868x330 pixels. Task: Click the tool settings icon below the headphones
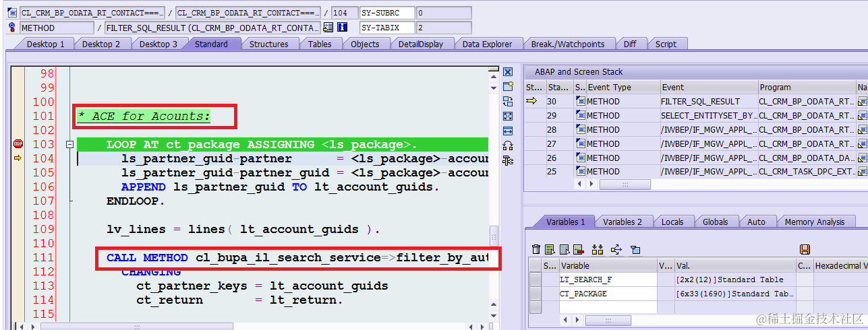pos(509,160)
